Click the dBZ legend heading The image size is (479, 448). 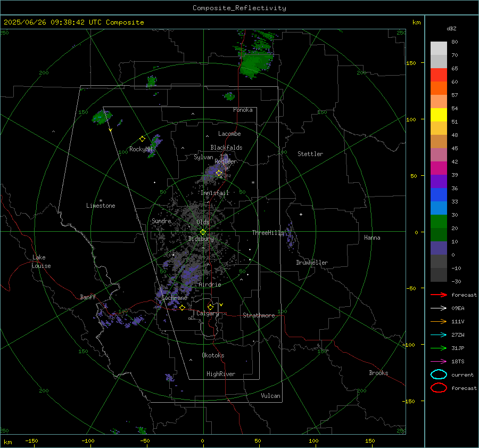coord(451,28)
